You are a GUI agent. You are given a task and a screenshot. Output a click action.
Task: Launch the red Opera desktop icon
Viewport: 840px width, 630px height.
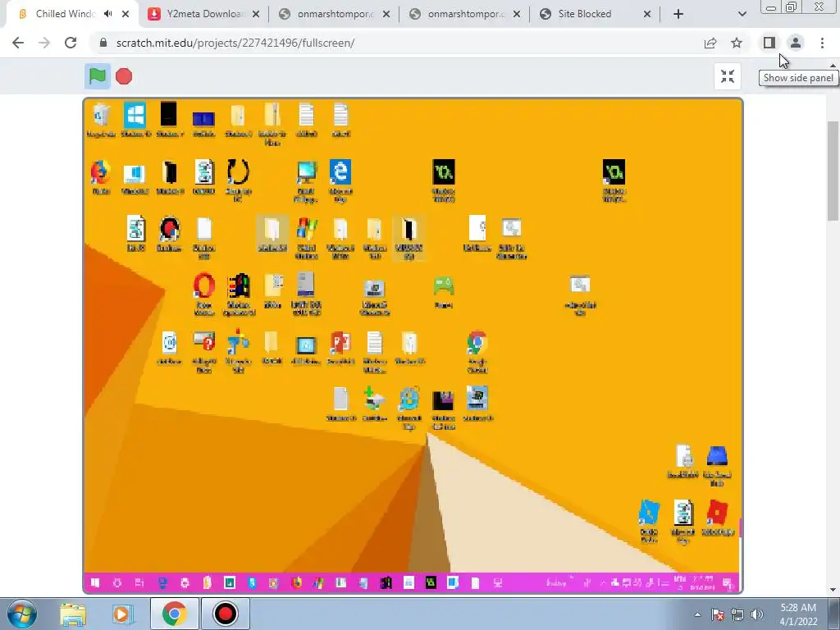click(x=204, y=286)
